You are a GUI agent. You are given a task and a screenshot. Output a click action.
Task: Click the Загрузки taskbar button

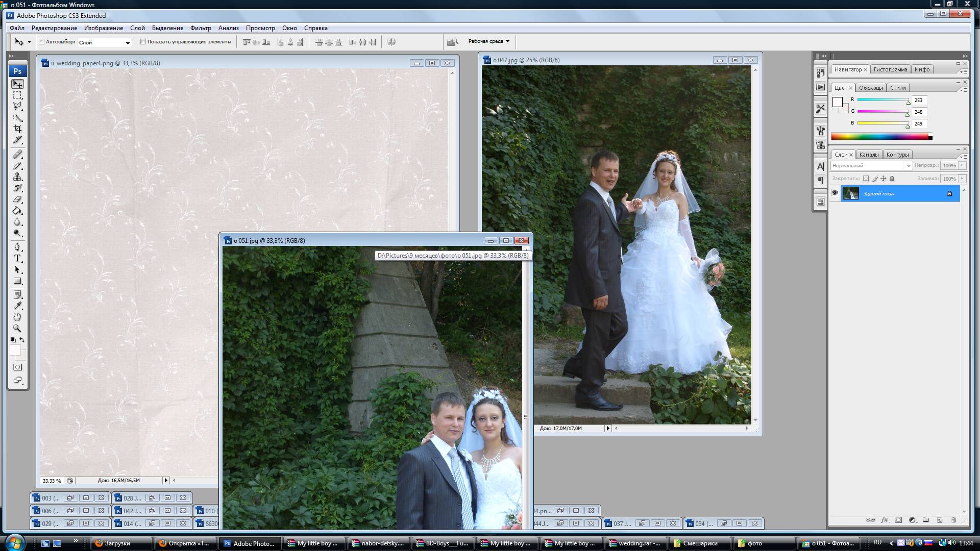(x=121, y=543)
